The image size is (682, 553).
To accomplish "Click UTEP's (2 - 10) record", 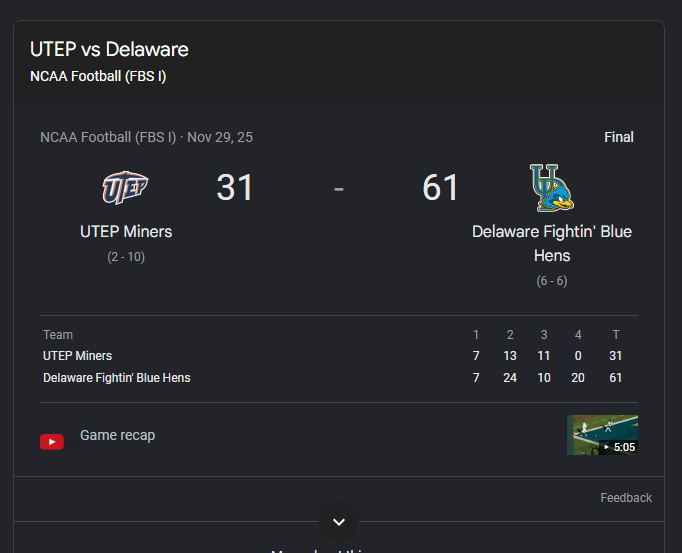I will [126, 257].
